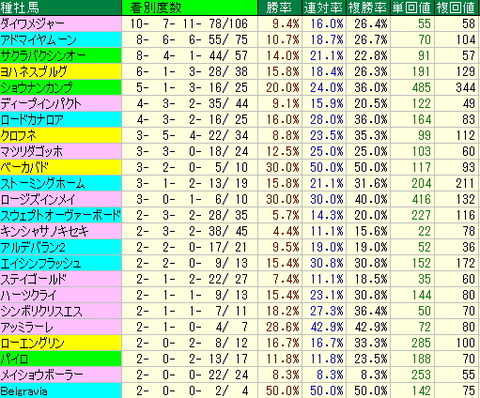This screenshot has width=480, height=398.
Task: Click the キンシャサノキセキ sire name
Action: 45,232
